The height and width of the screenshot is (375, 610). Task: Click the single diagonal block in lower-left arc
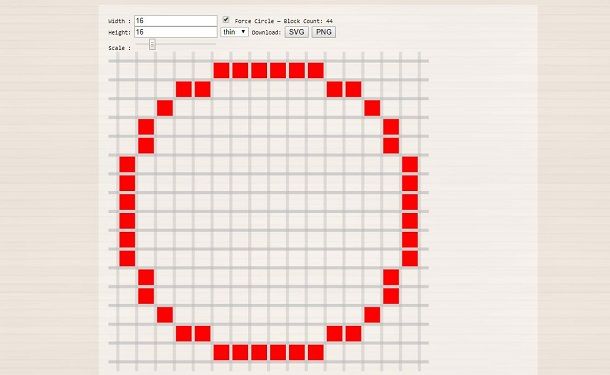(165, 315)
